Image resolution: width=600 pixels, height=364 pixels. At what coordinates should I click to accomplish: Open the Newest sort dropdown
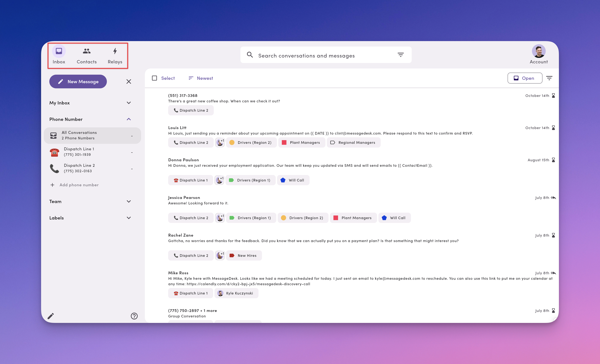(200, 78)
